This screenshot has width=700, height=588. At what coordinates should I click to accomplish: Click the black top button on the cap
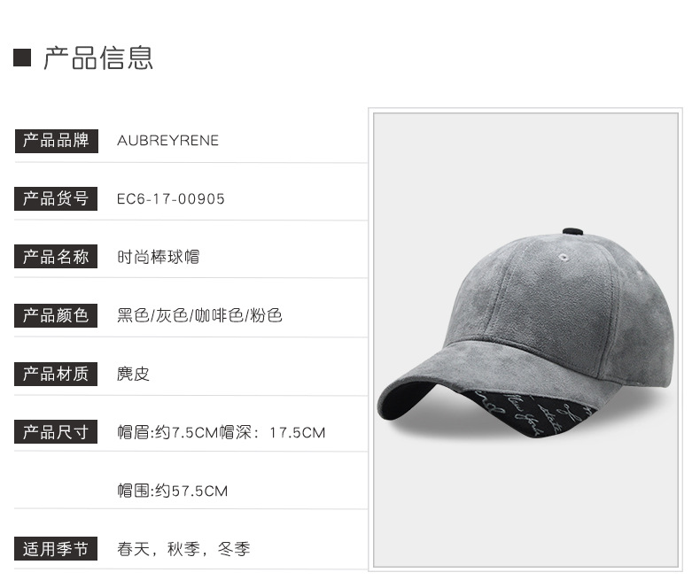(x=573, y=231)
